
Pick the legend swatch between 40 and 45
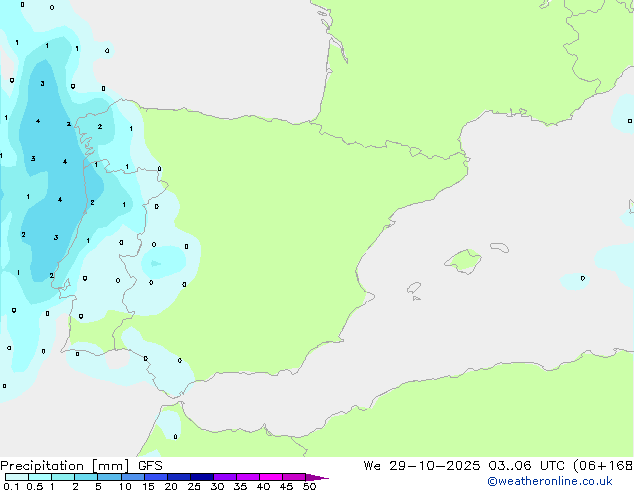tap(271, 477)
